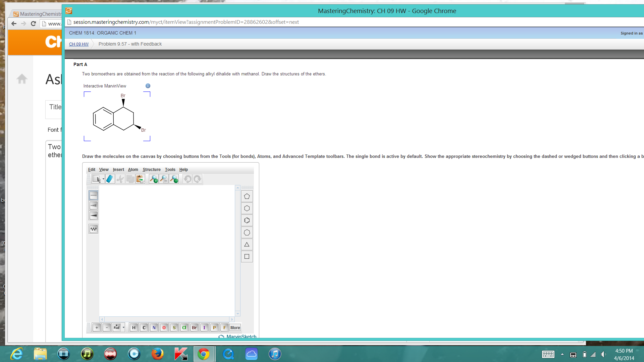Select the Hydrogen atom button
This screenshot has height=362, width=644.
(134, 328)
